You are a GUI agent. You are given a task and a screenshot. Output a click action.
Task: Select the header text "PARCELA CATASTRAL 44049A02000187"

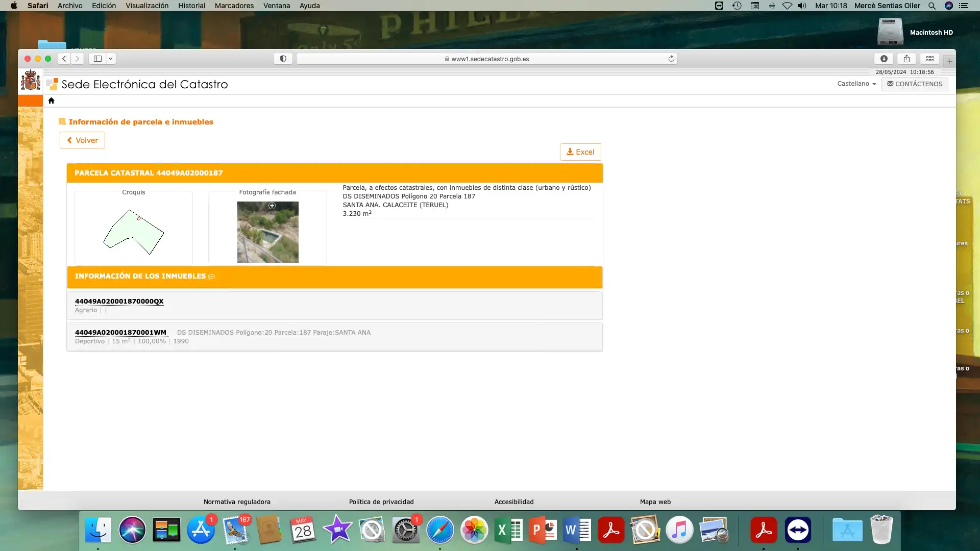coord(149,173)
